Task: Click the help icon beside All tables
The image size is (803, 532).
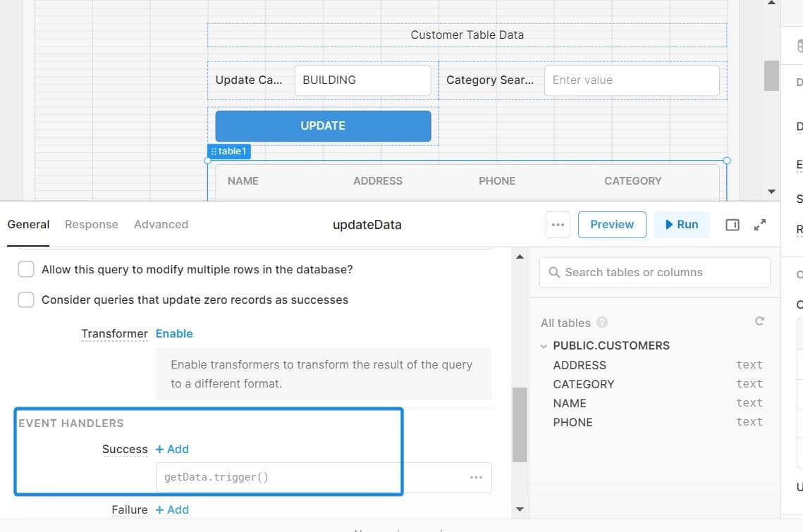Action: pos(602,323)
